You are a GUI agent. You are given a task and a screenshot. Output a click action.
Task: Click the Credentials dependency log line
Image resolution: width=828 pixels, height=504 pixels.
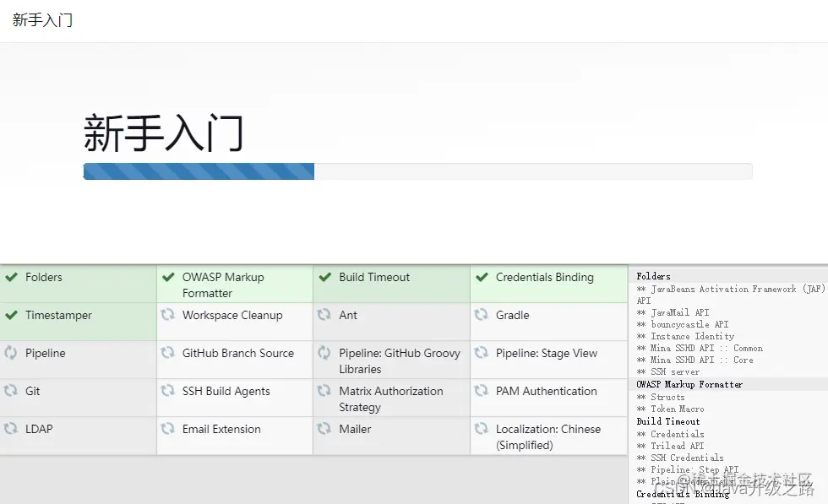pyautogui.click(x=670, y=434)
